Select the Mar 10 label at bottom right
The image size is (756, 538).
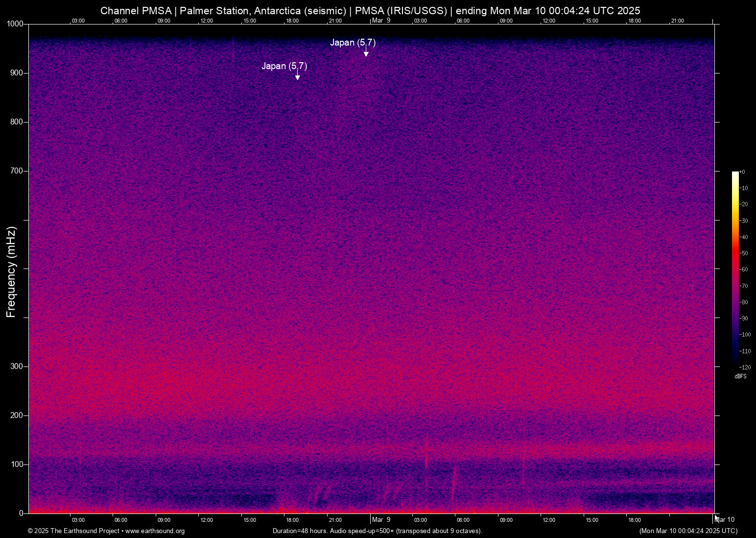(725, 519)
